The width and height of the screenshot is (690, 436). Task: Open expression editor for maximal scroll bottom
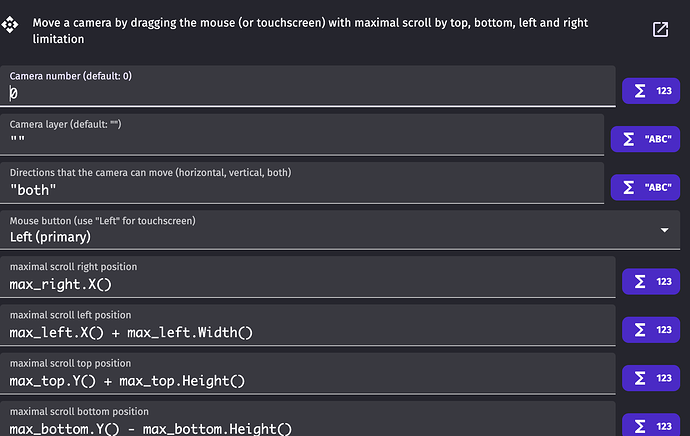click(650, 424)
